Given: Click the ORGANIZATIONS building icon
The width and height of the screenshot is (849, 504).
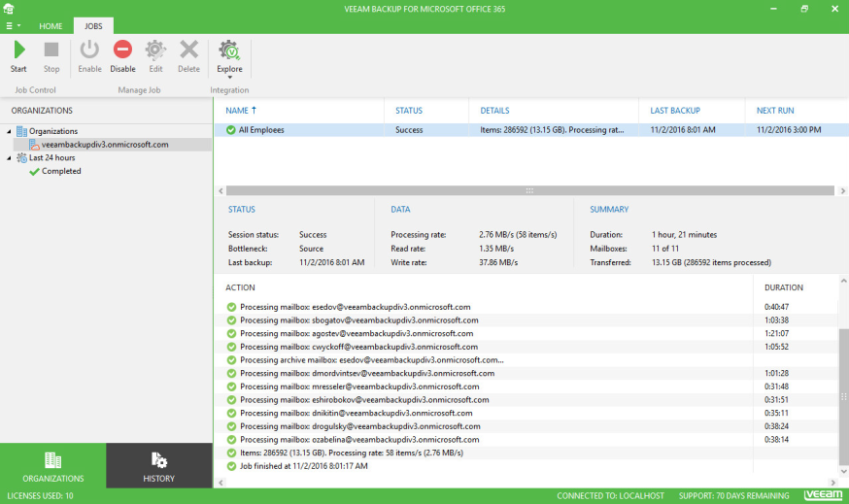Looking at the screenshot, I should point(53,460).
